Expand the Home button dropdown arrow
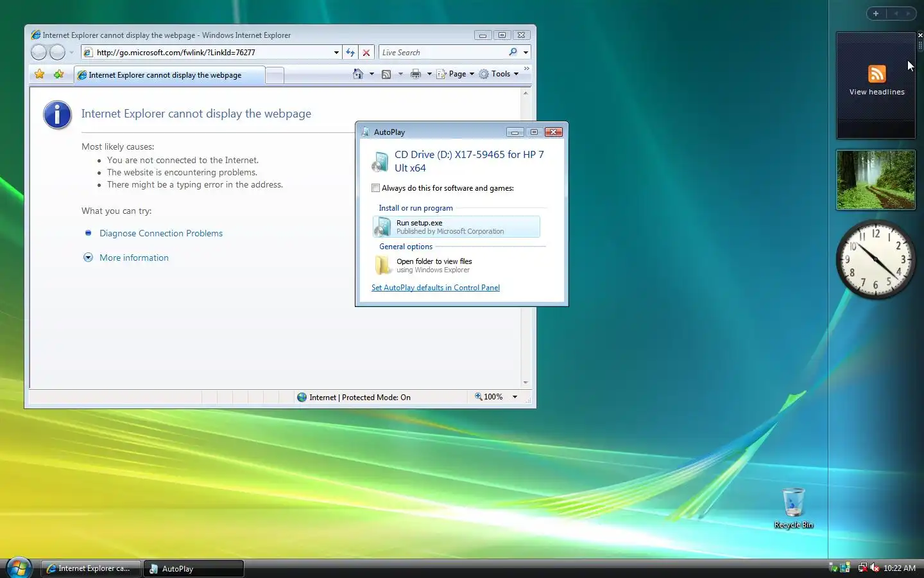This screenshot has width=924, height=578. pyautogui.click(x=372, y=74)
